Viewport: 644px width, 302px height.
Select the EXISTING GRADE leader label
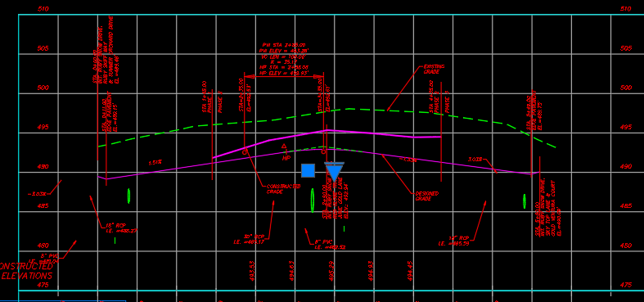click(x=434, y=69)
